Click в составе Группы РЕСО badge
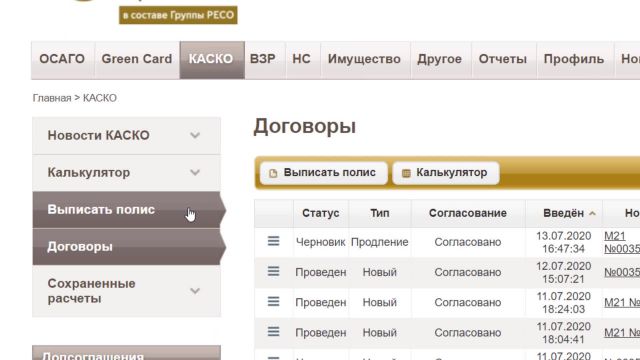This screenshot has height=360, width=640. tap(178, 15)
